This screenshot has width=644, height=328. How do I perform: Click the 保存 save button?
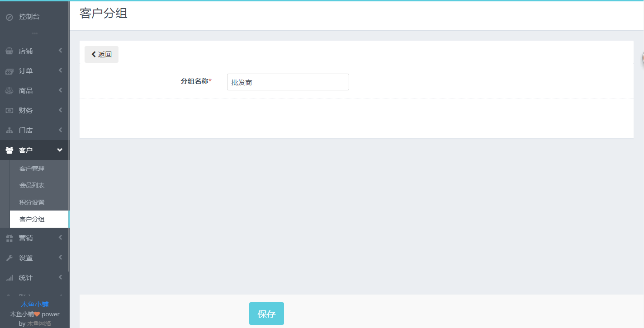[x=266, y=314]
